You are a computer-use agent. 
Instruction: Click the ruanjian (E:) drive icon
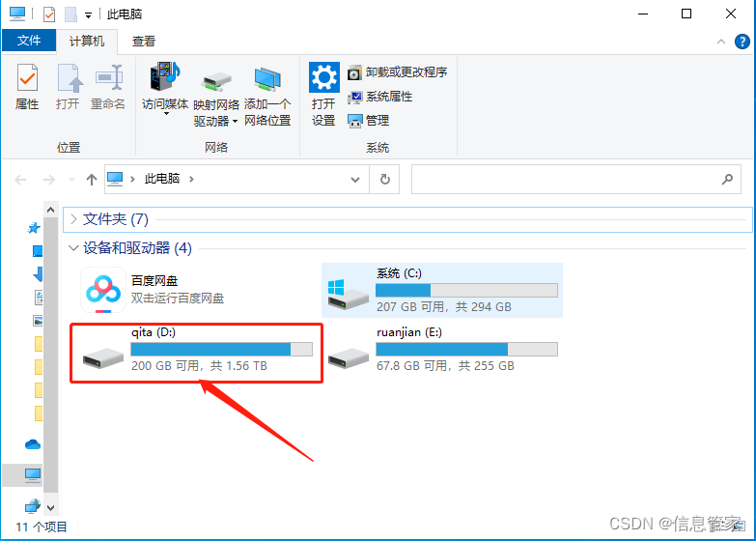point(349,359)
